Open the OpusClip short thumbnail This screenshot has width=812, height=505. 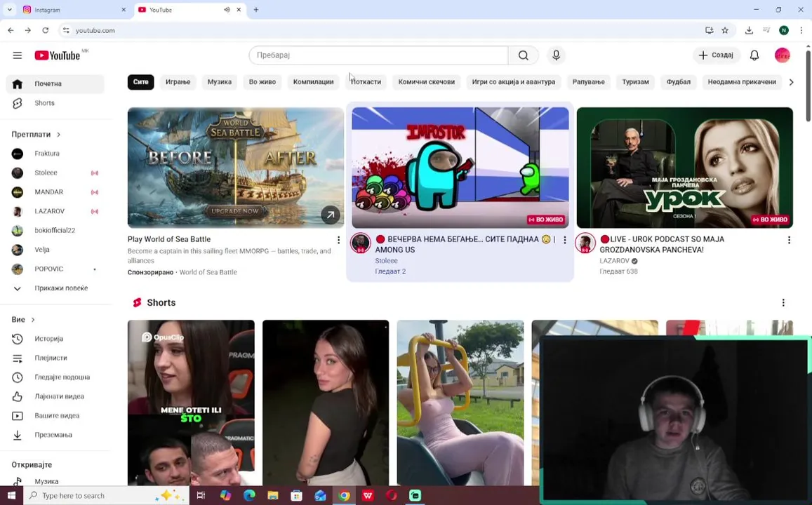point(191,403)
